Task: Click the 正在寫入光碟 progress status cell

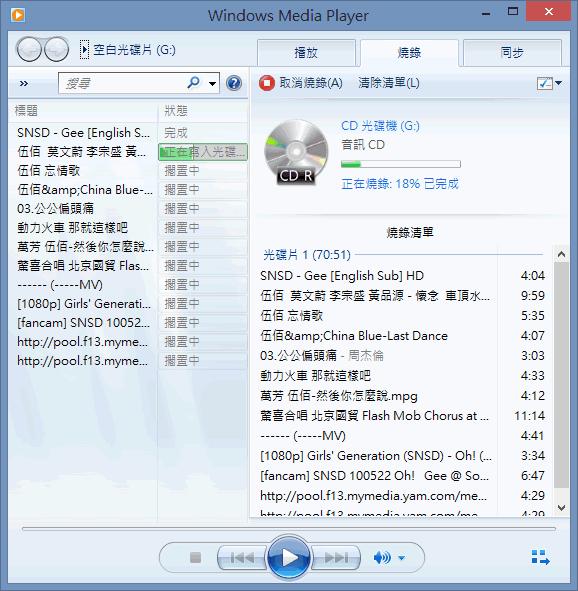Action: (203, 152)
